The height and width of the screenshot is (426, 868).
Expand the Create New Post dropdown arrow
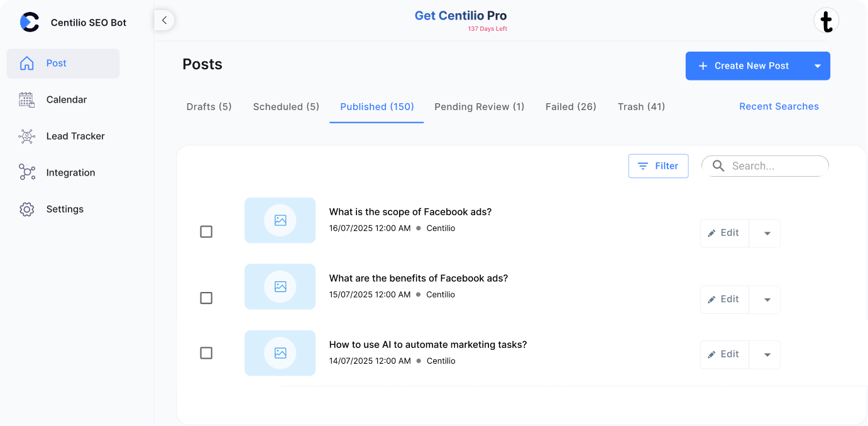click(x=817, y=65)
